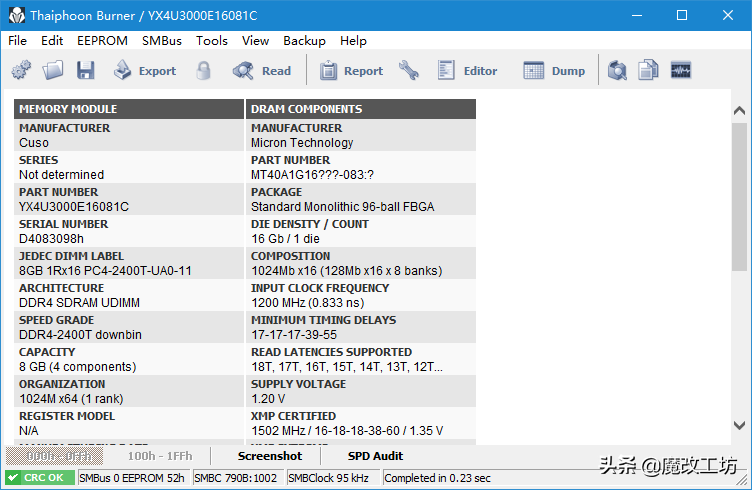The width and height of the screenshot is (752, 490).
Task: Open the SPD Editor
Action: (468, 70)
